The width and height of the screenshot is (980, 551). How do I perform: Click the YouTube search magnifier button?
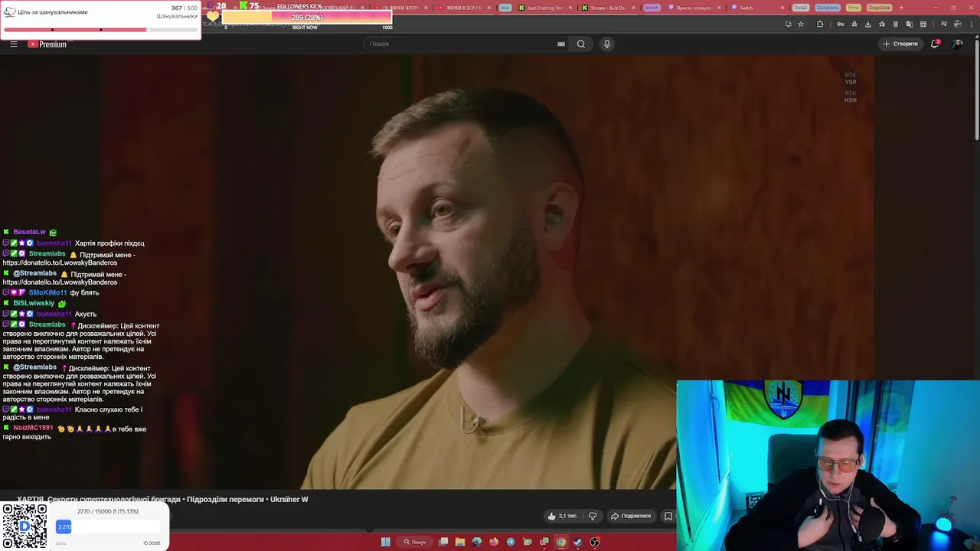[581, 44]
